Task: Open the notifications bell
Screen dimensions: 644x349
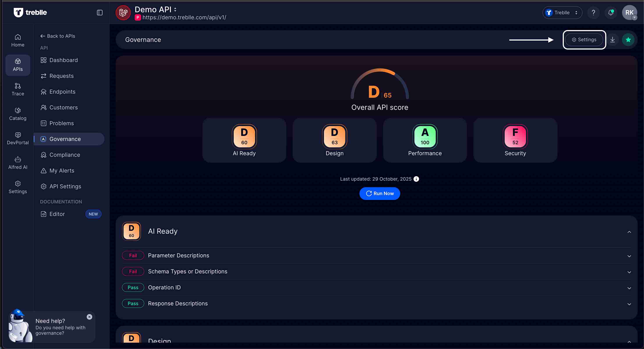Action: pyautogui.click(x=610, y=12)
